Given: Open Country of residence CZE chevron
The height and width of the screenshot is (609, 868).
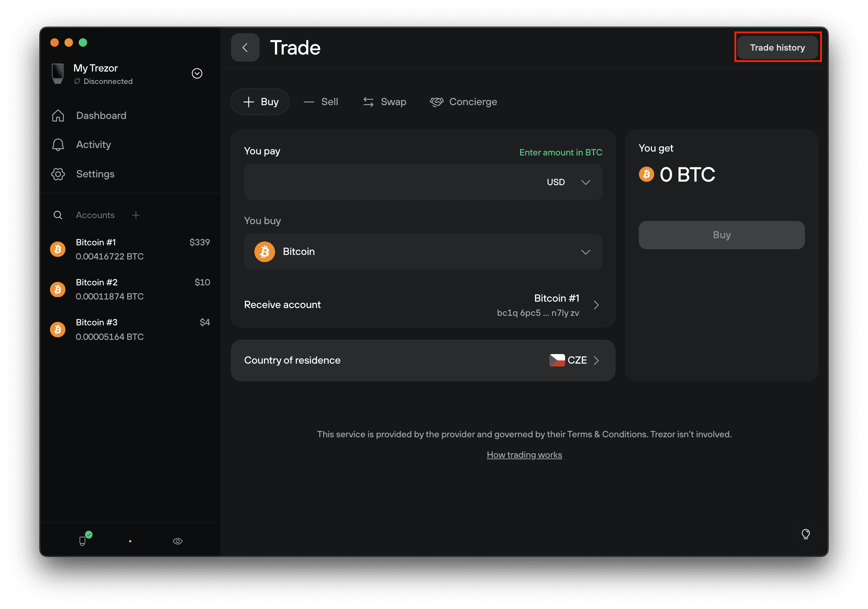Looking at the screenshot, I should [596, 361].
